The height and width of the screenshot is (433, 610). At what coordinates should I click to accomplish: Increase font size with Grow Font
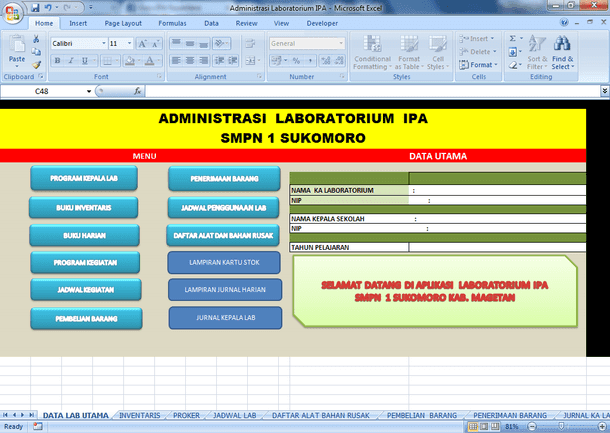click(x=142, y=44)
